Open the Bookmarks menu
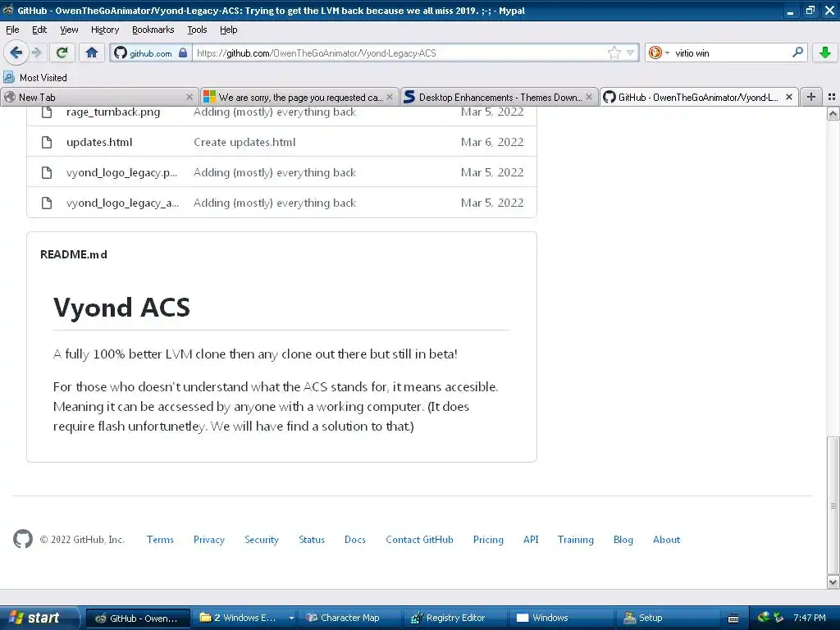The height and width of the screenshot is (630, 840). (x=153, y=30)
